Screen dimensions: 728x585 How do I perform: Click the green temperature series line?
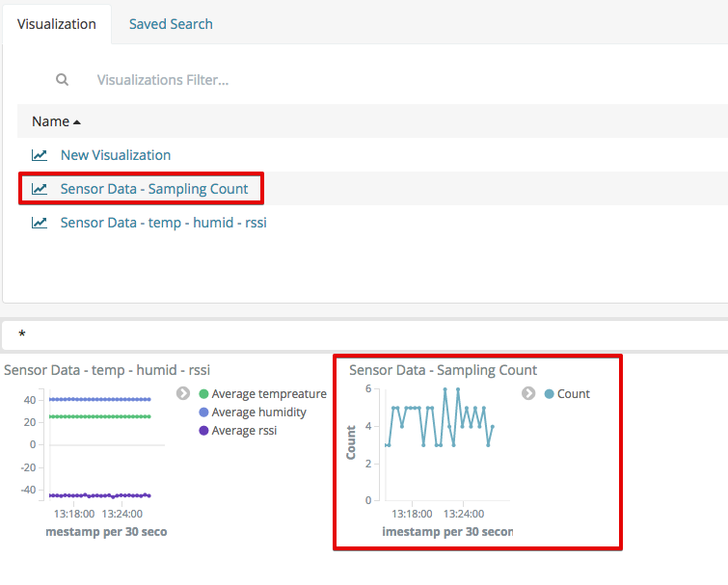point(100,416)
